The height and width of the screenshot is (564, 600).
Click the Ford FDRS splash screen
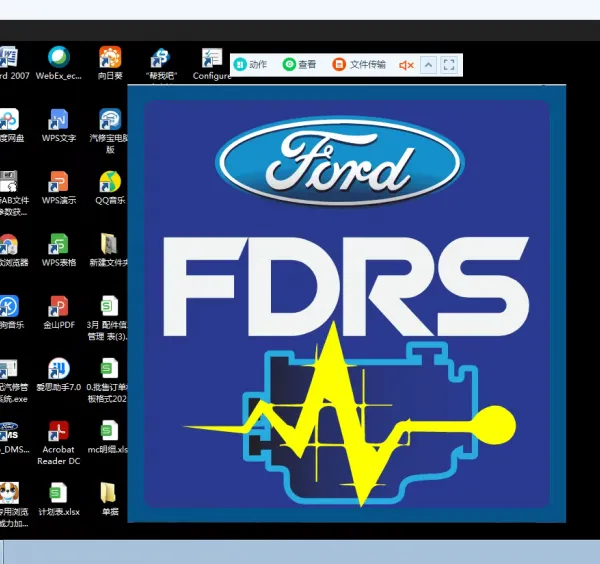tap(347, 304)
